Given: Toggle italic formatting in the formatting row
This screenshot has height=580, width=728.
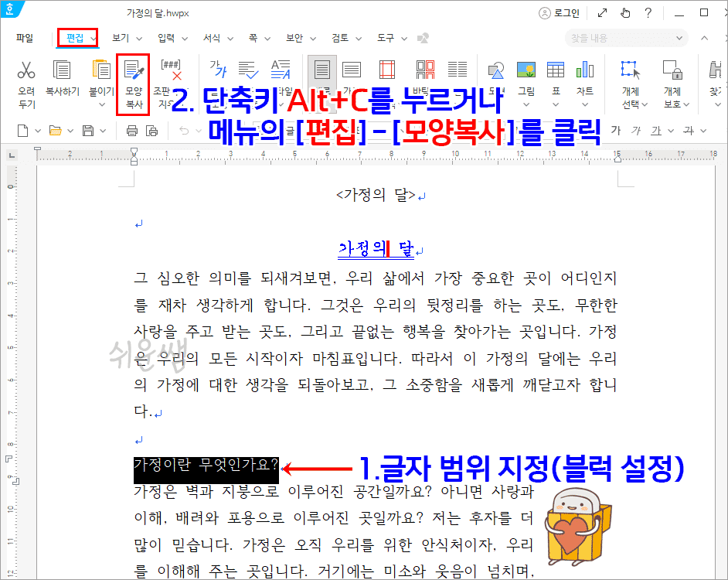Looking at the screenshot, I should click(x=635, y=131).
